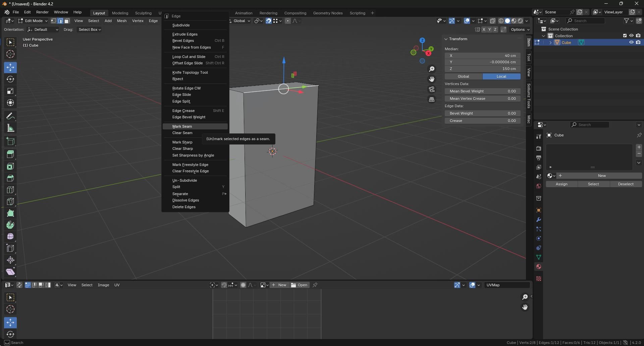Toggle X-Ray mode in the viewport header
644x346 pixels.
pos(493,20)
